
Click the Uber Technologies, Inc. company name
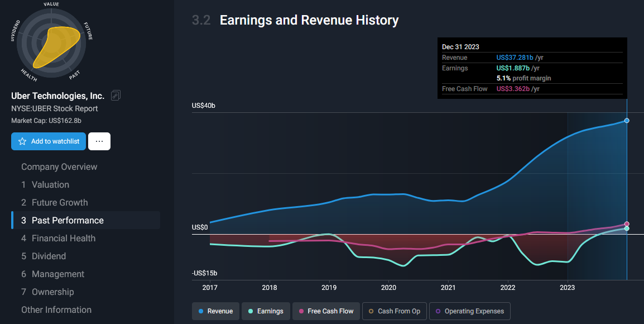pos(58,96)
